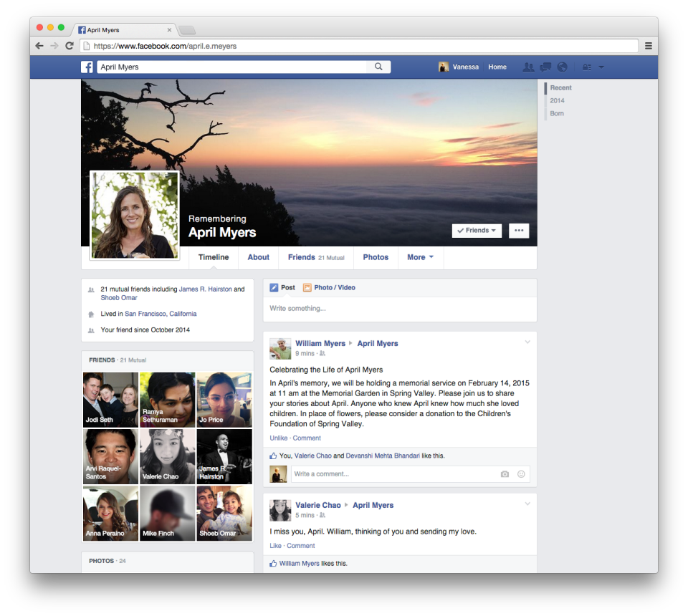Click the search magnifier icon
The width and height of the screenshot is (688, 616).
(x=378, y=67)
